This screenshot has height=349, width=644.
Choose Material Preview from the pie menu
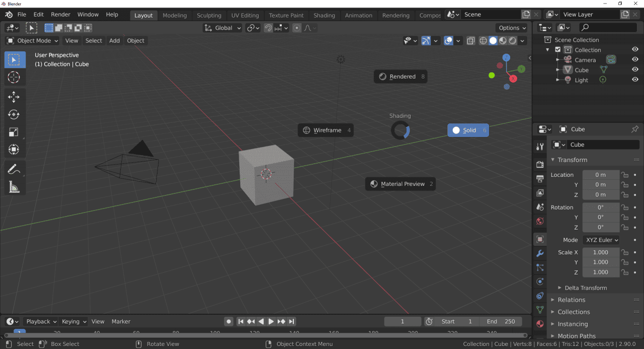click(400, 184)
